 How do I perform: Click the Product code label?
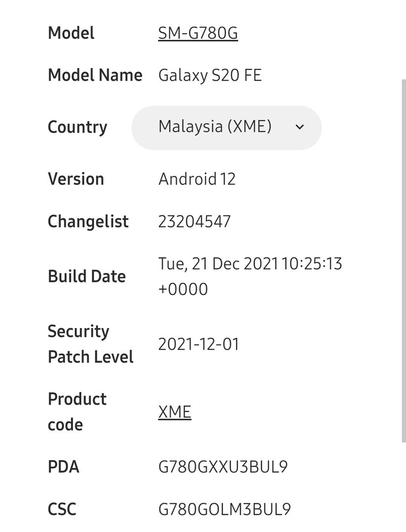pos(77,411)
